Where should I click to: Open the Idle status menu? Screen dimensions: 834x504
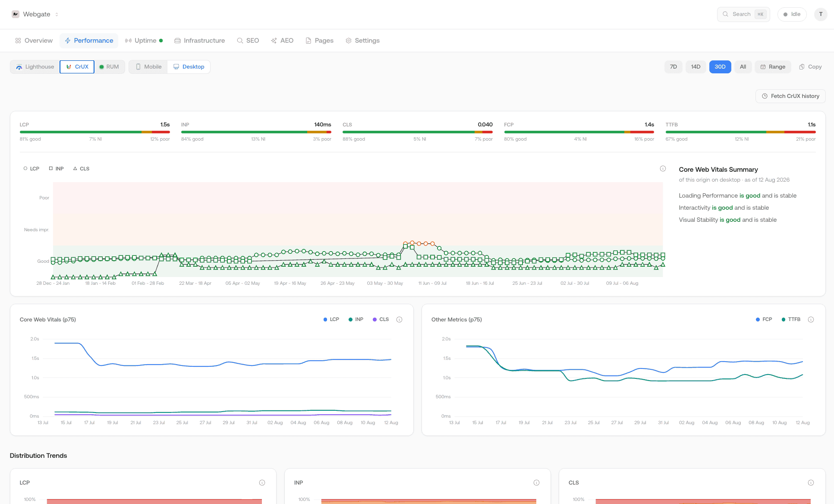point(792,14)
